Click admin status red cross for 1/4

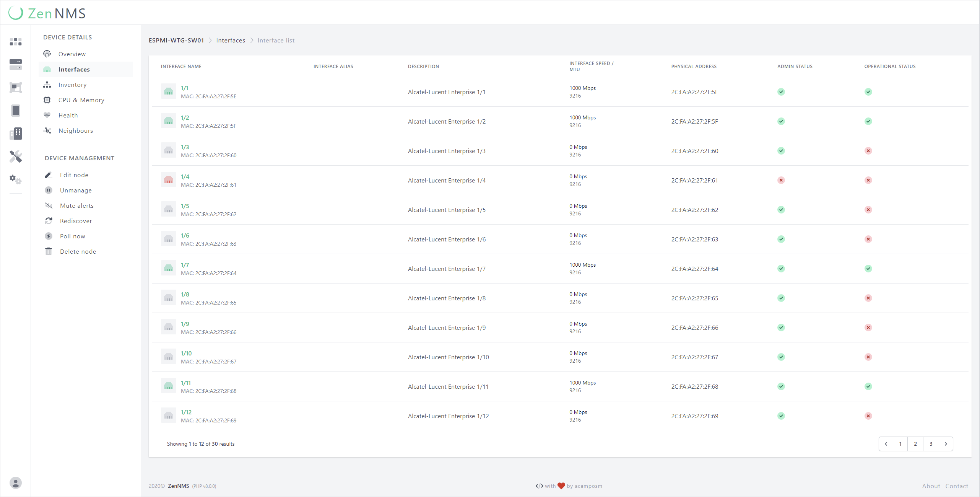coord(781,180)
